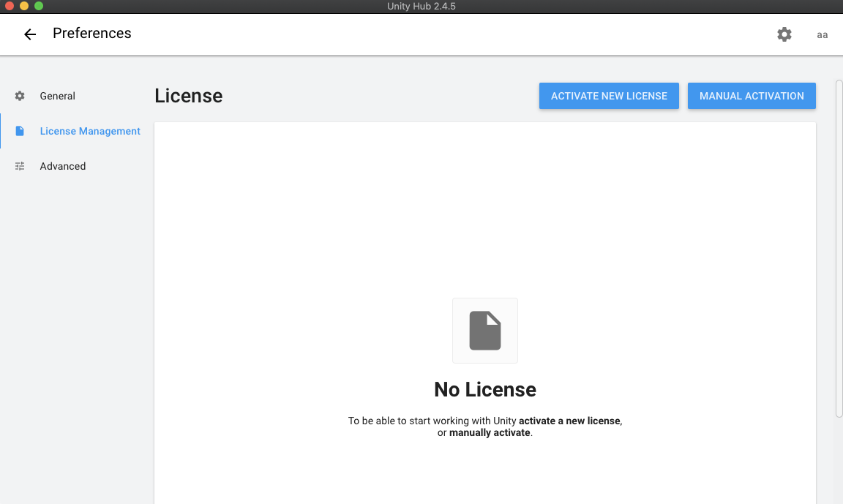
Task: Click the 'Preferences' header title
Action: (x=92, y=34)
